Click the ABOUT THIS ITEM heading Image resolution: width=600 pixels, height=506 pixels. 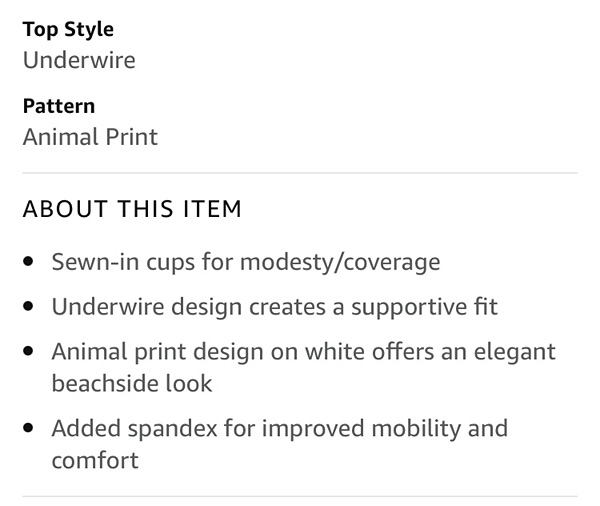coord(132,210)
